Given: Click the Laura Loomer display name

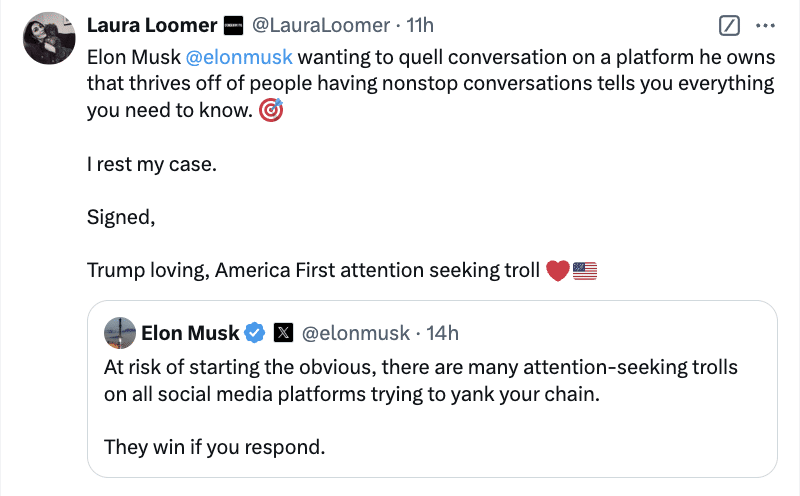Looking at the screenshot, I should coord(152,25).
